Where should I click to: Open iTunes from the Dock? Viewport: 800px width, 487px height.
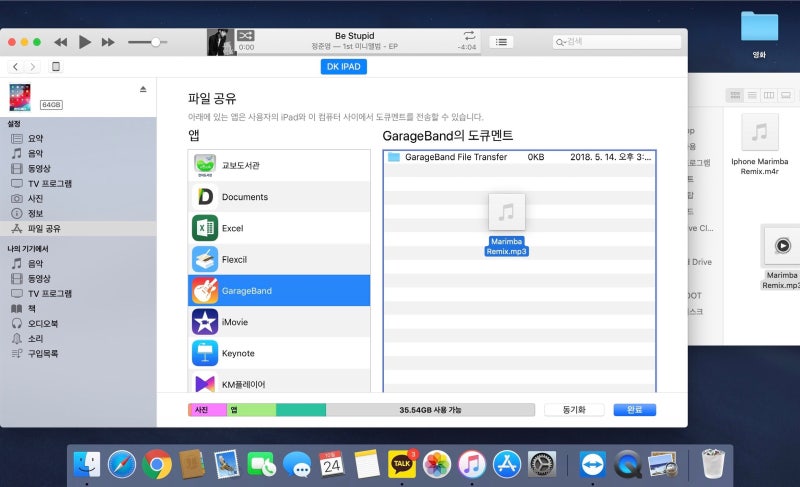point(471,464)
